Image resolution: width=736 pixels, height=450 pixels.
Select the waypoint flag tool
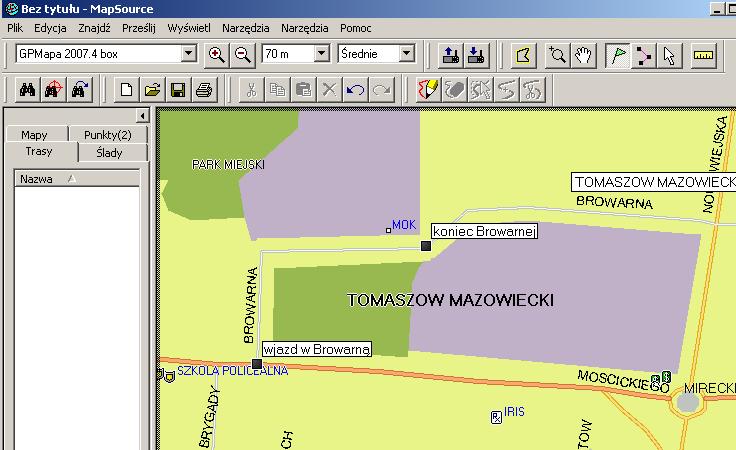[619, 54]
